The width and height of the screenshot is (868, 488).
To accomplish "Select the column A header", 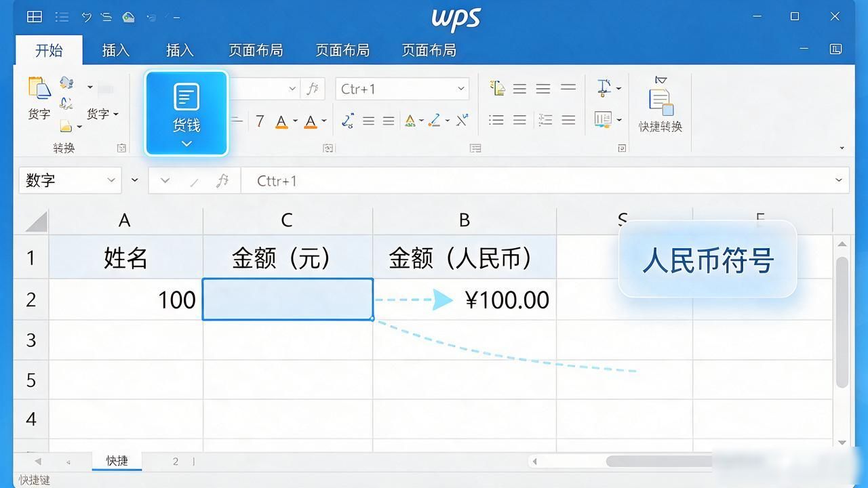I will (125, 220).
